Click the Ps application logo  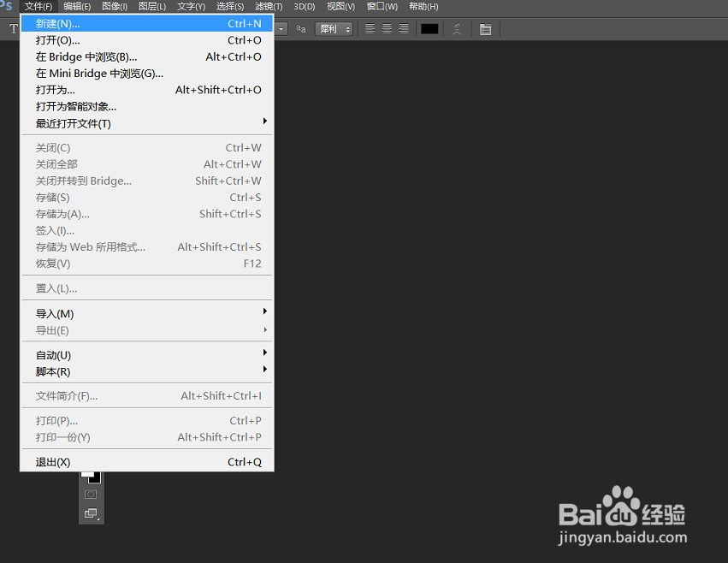(6, 5)
